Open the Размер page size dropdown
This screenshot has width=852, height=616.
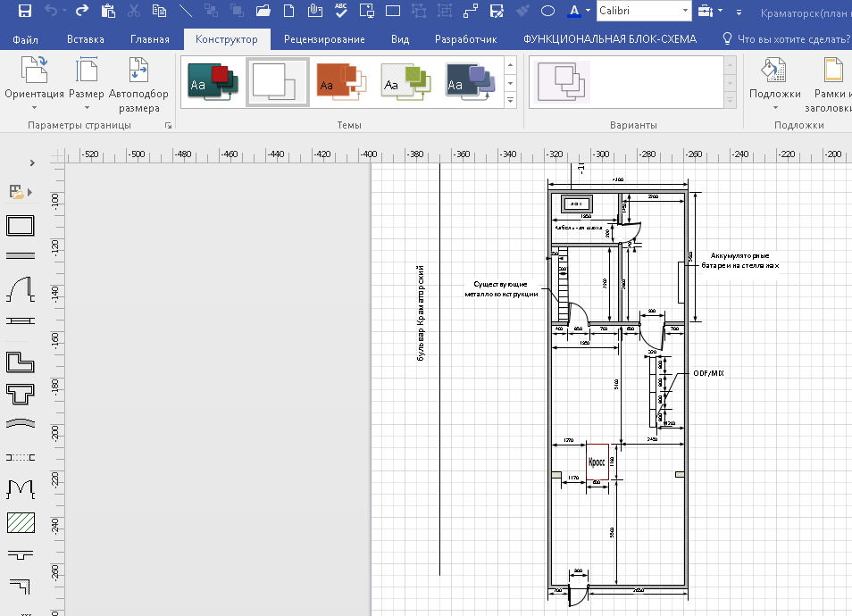pos(87,84)
